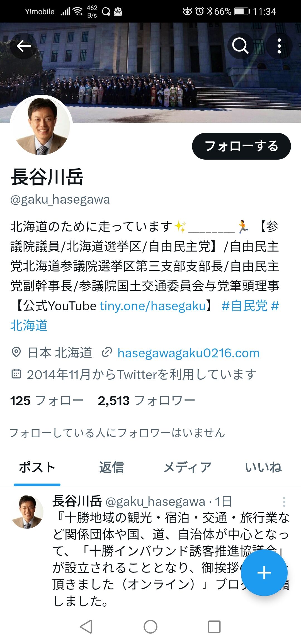Open the hasegawagaku0216.com website link

[188, 353]
